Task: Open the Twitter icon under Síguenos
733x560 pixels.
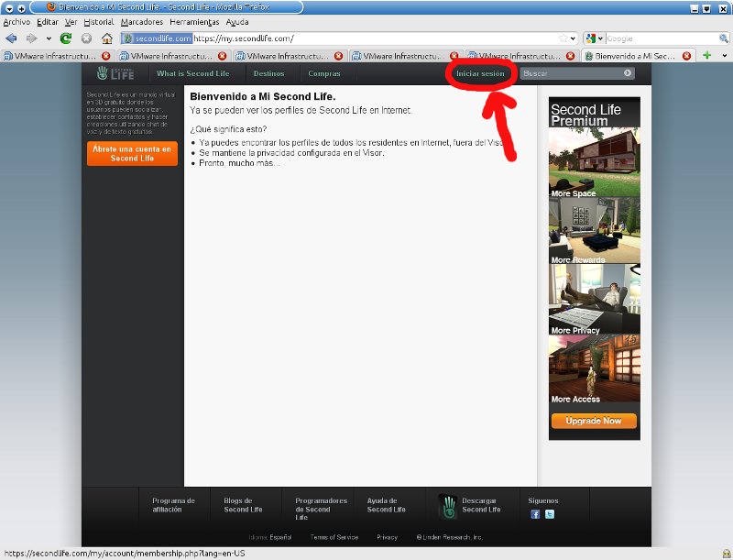Action: click(x=550, y=514)
